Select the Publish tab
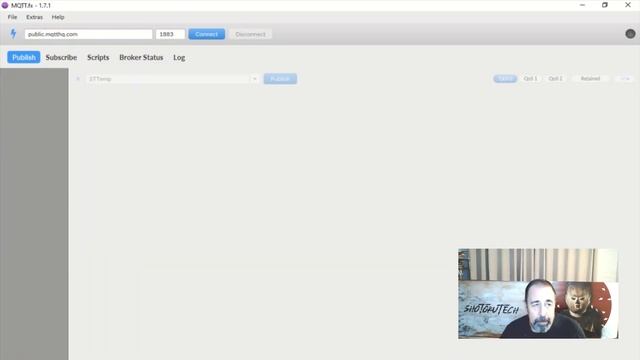Screen dimensions: 640x360 (x=24, y=58)
